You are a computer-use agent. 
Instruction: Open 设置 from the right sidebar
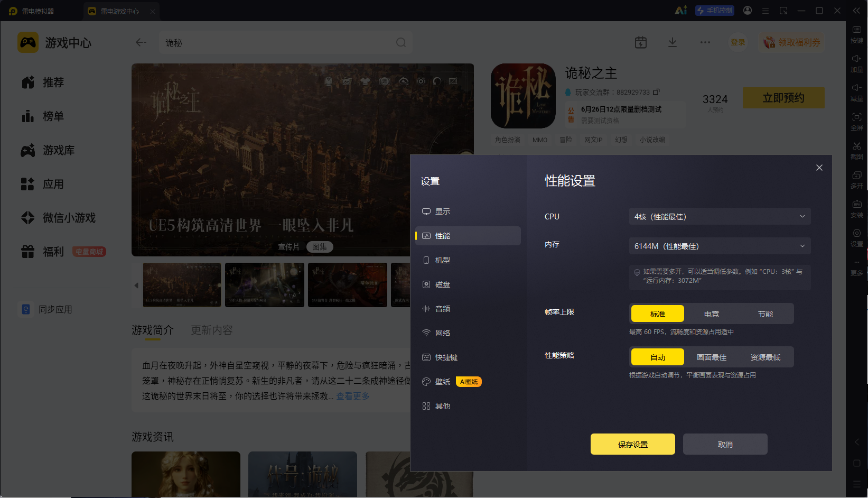pos(856,237)
